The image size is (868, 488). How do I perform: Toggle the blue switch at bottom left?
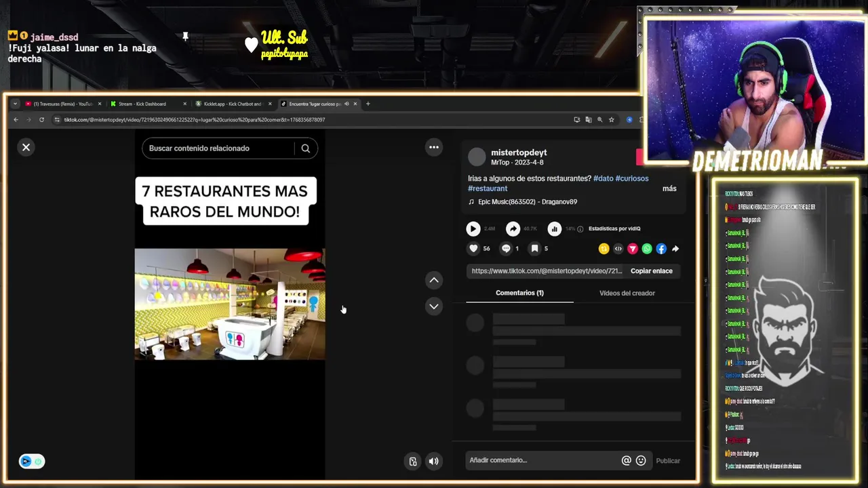[32, 462]
